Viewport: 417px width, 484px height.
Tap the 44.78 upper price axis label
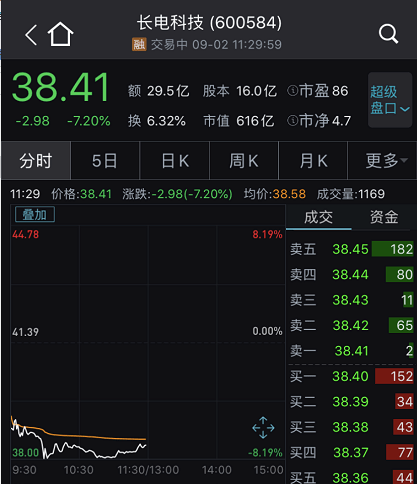[x=25, y=234]
